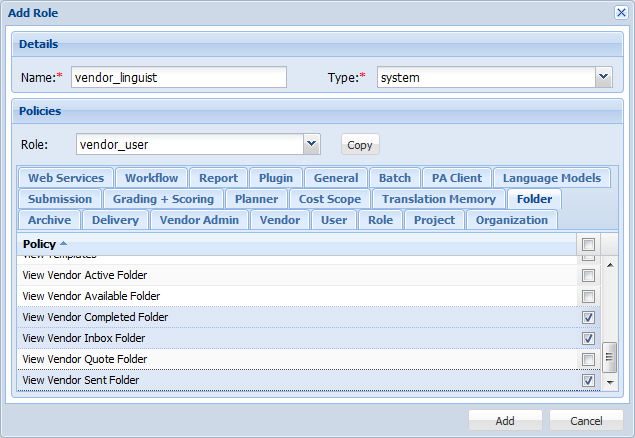Screen dimensions: 635x438
Task: Check the View Vendor Active Folder checkbox
Action: 588,275
